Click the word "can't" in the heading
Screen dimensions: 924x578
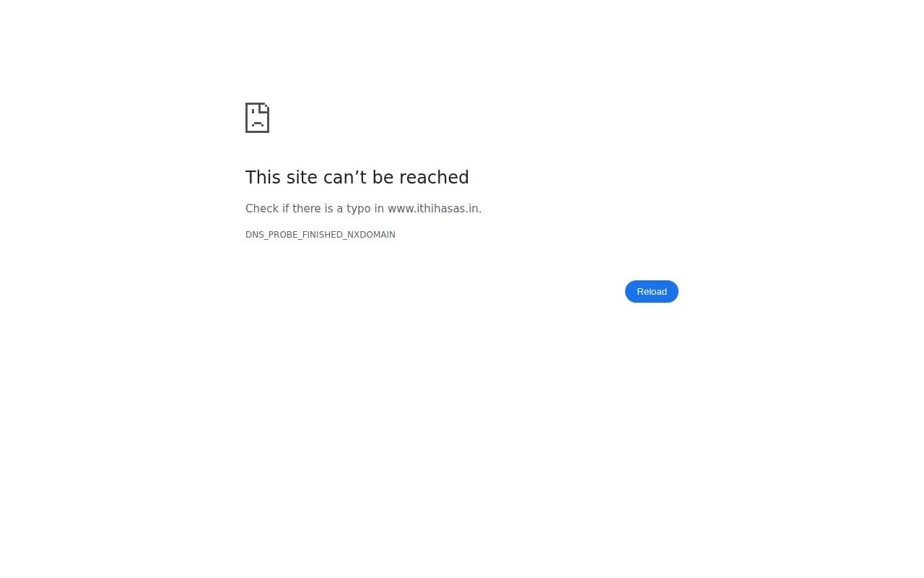(x=345, y=177)
